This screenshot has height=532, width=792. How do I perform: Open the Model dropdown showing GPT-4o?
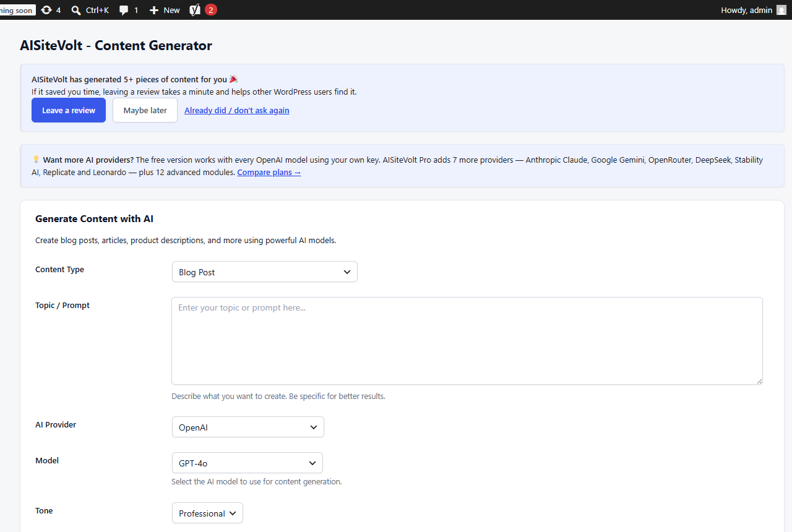(x=247, y=463)
